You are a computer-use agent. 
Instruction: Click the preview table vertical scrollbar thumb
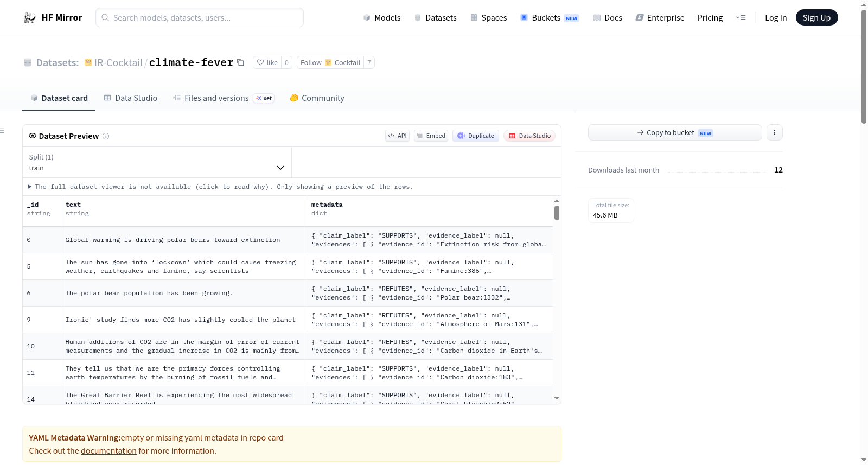pyautogui.click(x=557, y=213)
